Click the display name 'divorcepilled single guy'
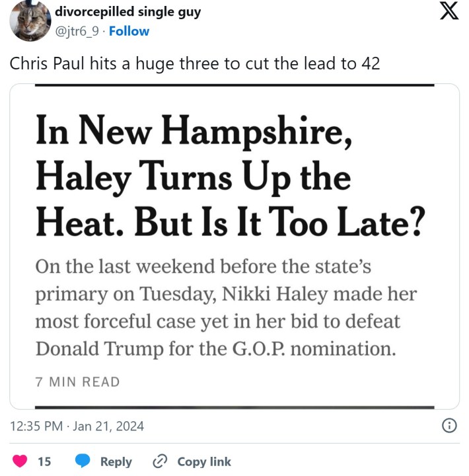This screenshot has width=469, height=476. click(128, 12)
